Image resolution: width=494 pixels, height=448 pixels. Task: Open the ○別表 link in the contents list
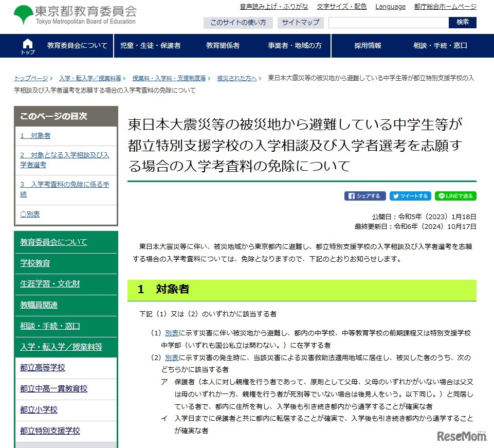click(29, 214)
